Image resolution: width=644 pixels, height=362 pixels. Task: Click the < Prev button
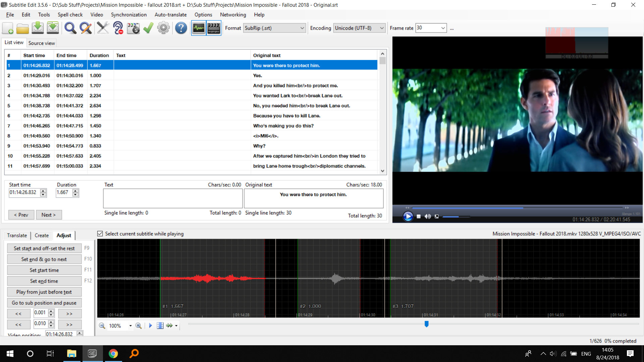tap(21, 215)
